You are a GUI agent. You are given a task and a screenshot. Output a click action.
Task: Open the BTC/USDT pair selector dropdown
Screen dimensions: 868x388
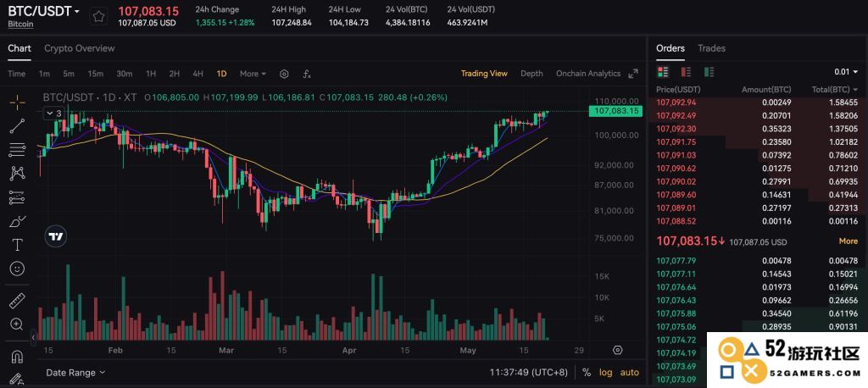[44, 11]
